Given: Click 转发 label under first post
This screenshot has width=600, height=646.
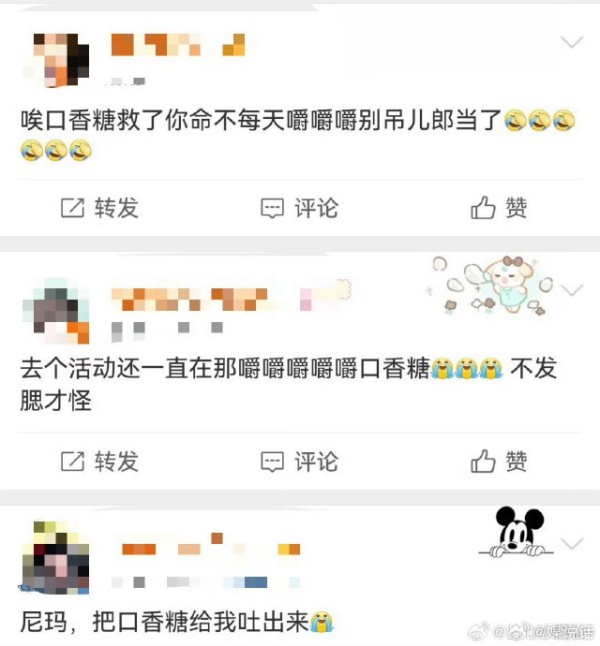Looking at the screenshot, I should pos(117,207).
